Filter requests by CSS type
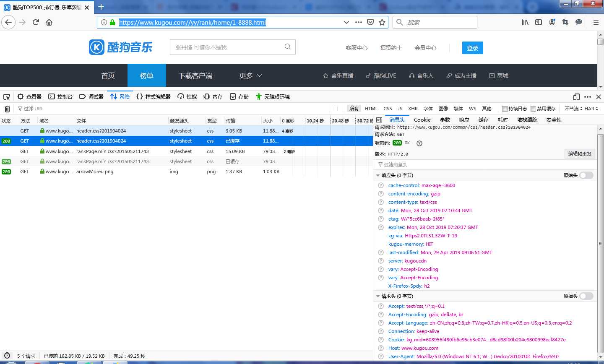 point(388,109)
